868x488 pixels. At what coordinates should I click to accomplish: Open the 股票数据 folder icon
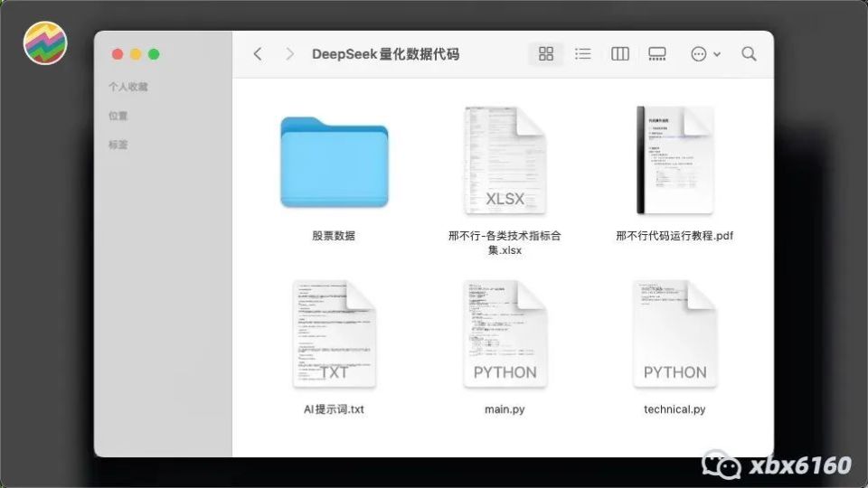point(335,162)
